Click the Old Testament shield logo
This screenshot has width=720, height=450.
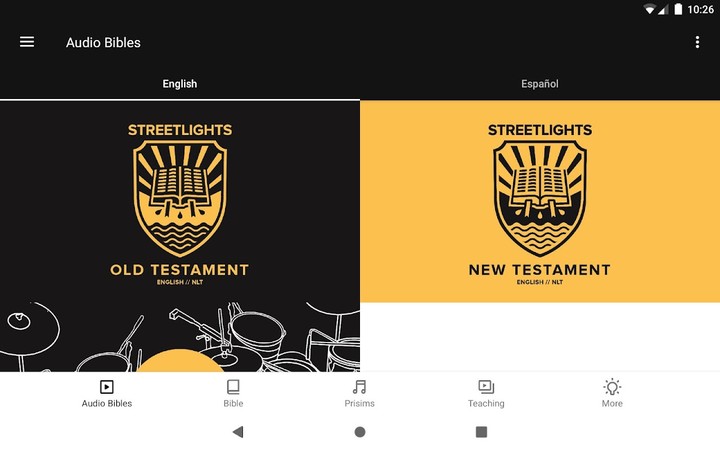(x=180, y=198)
